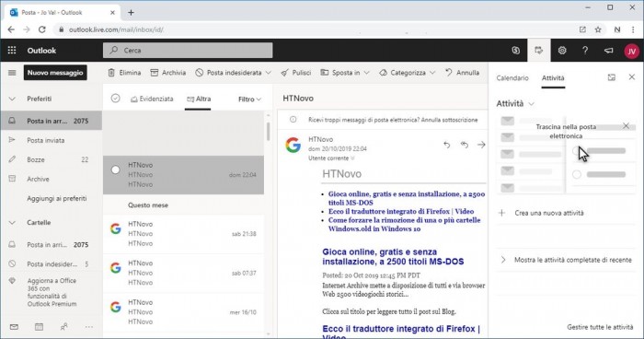The image size is (644, 339).
Task: Click message list scrollbar thumb
Action: tap(269, 131)
